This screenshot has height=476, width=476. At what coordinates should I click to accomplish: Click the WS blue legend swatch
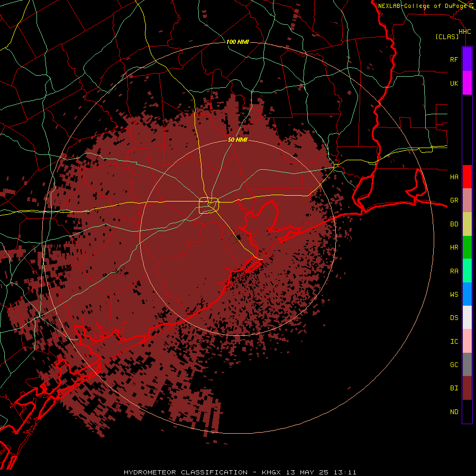tap(467, 294)
